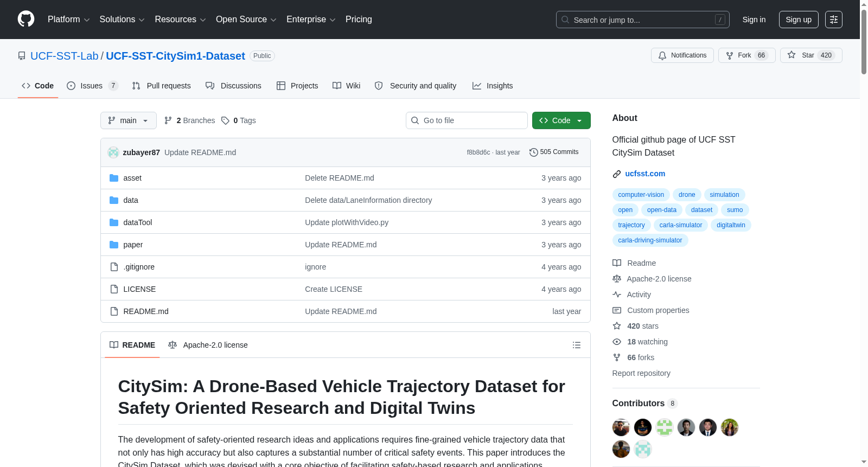Click the computer-vision topic tag
Viewport: 868px width, 467px height.
[x=641, y=195]
